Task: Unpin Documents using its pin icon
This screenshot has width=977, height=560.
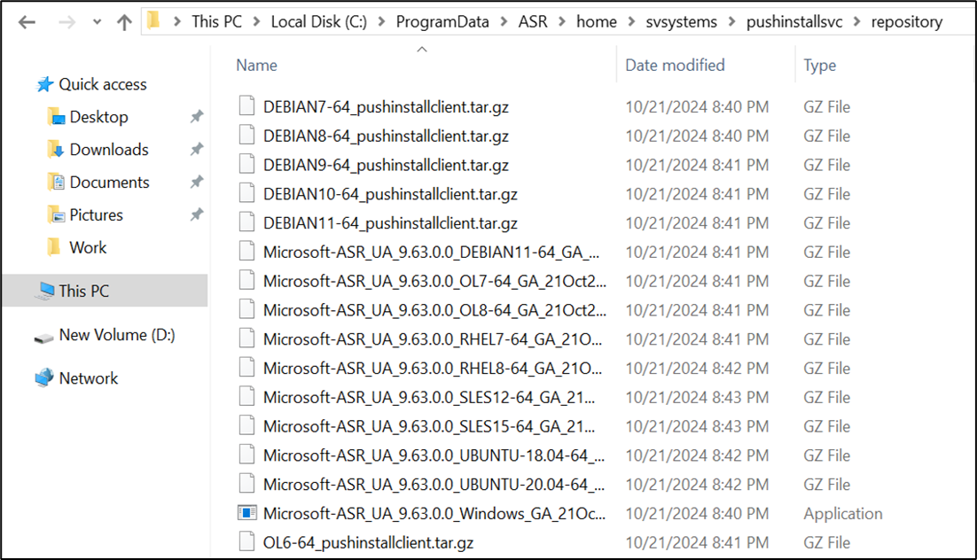Action: [197, 182]
